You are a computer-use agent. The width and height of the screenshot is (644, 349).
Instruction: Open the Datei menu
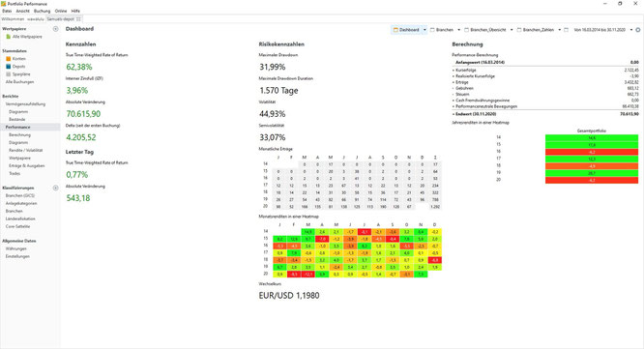(7, 11)
